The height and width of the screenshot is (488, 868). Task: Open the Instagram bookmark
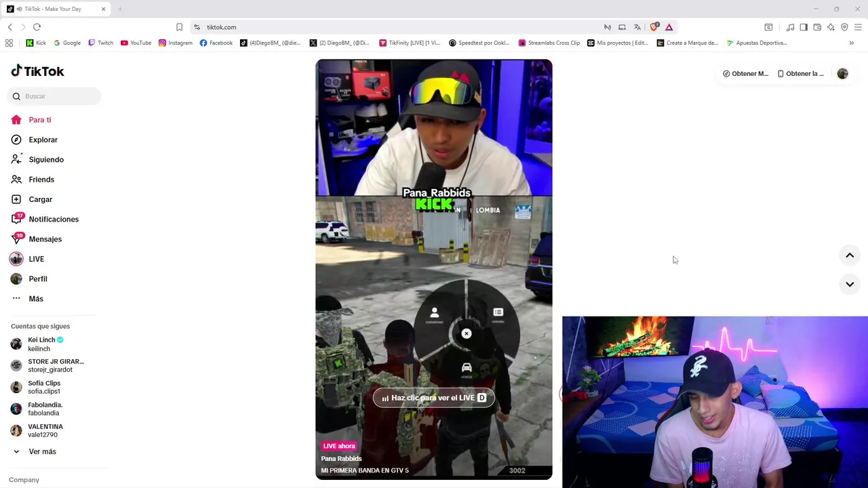[176, 43]
